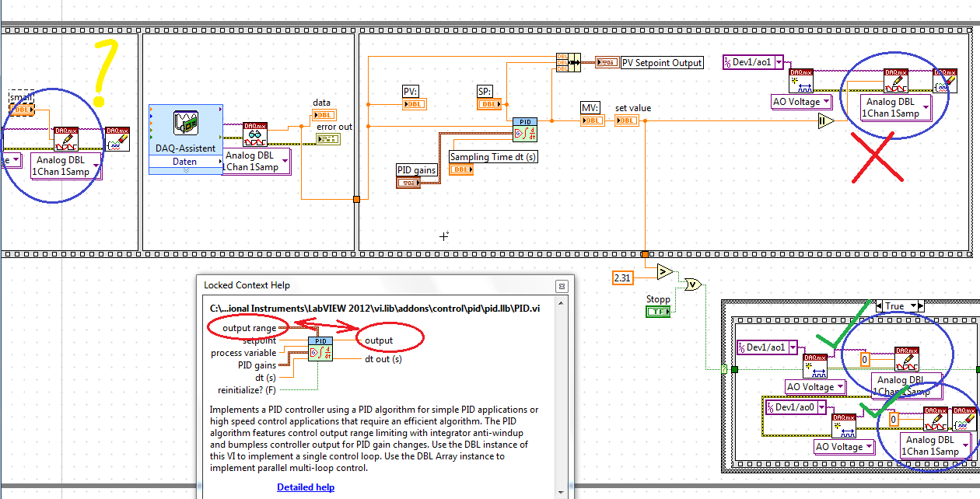Select the PV Setpoint Output cluster terminal
Viewport: 980px width, 499px height.
click(607, 62)
